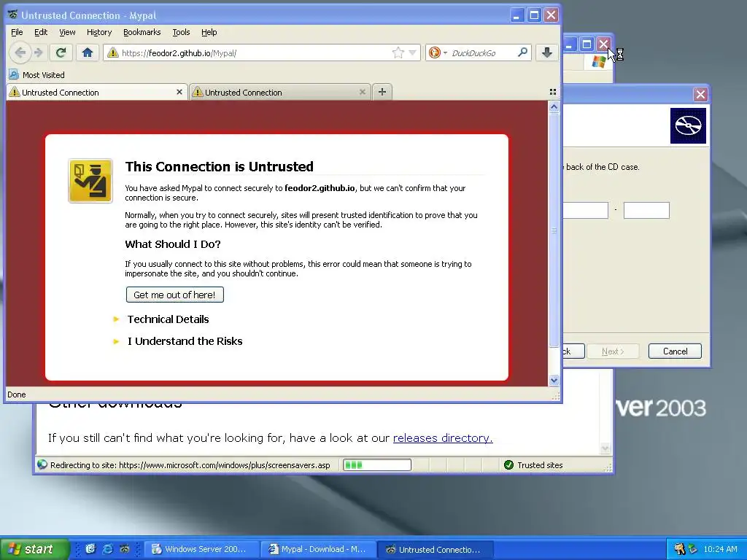The image size is (747, 560).
Task: Click Trusted sites zone in status bar
Action: tap(533, 464)
